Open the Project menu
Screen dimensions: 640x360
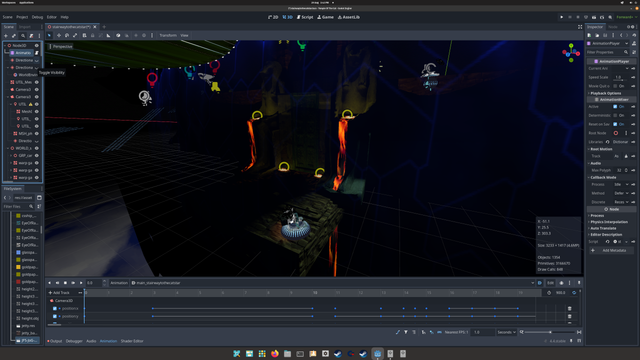pos(22,17)
